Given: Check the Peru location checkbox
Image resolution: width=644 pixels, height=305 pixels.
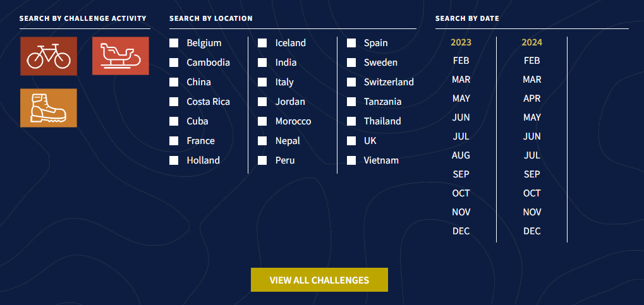Looking at the screenshot, I should [x=262, y=160].
